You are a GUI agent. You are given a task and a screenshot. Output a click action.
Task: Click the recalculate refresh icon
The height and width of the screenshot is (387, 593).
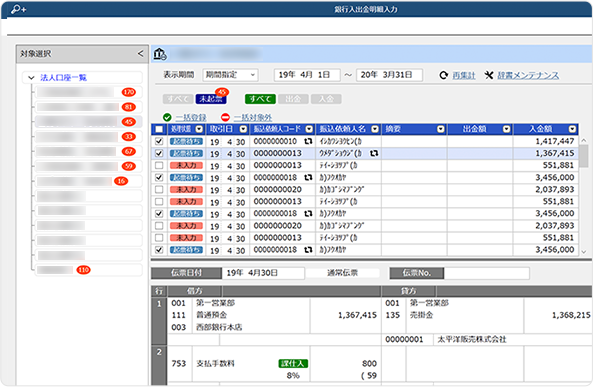tap(444, 75)
